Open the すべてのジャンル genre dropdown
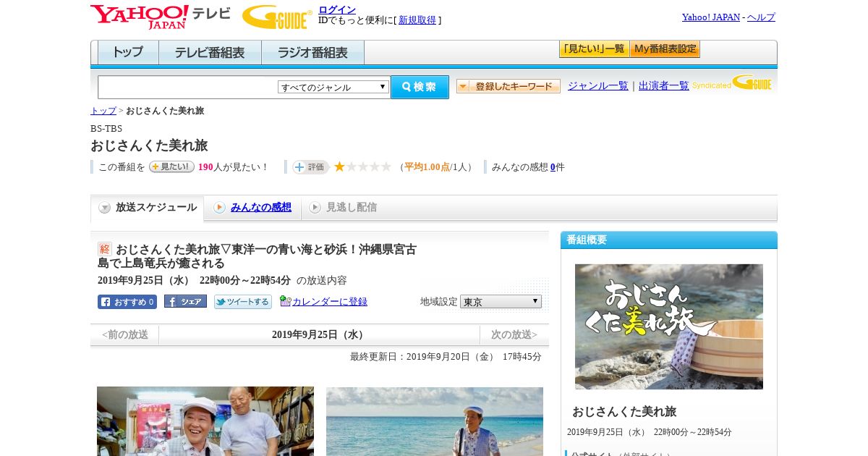The width and height of the screenshot is (868, 456). coord(333,87)
